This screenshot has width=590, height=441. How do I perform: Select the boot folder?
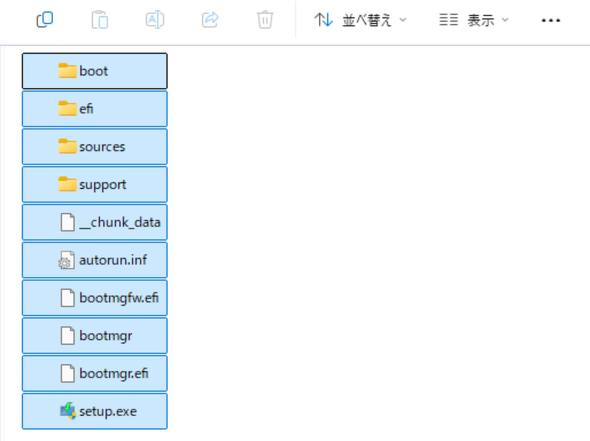pyautogui.click(x=94, y=71)
